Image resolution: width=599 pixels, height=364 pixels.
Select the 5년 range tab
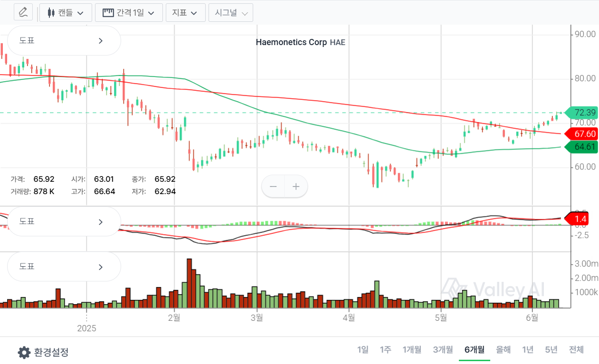tap(551, 350)
